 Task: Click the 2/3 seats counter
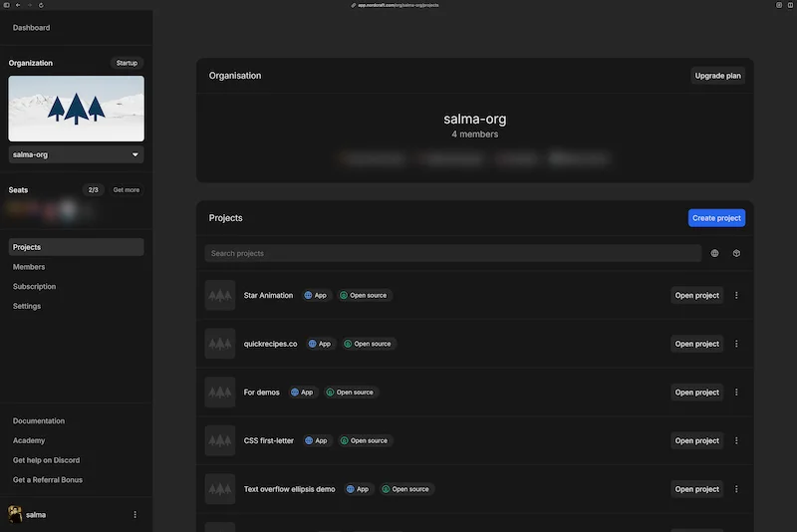[x=93, y=190]
